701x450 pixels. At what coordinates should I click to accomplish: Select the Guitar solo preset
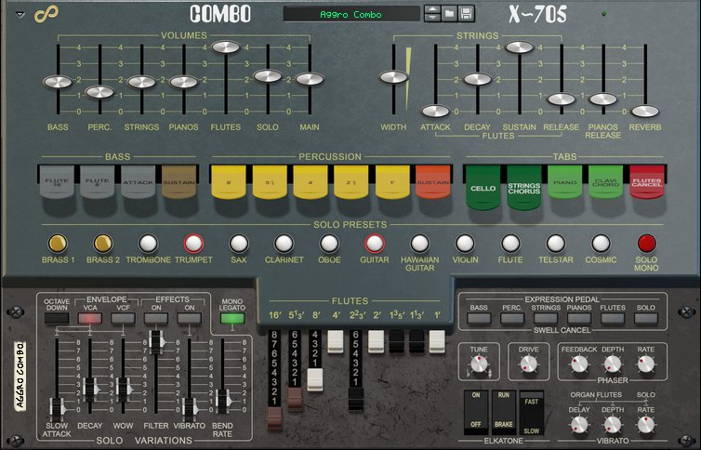pos(374,243)
